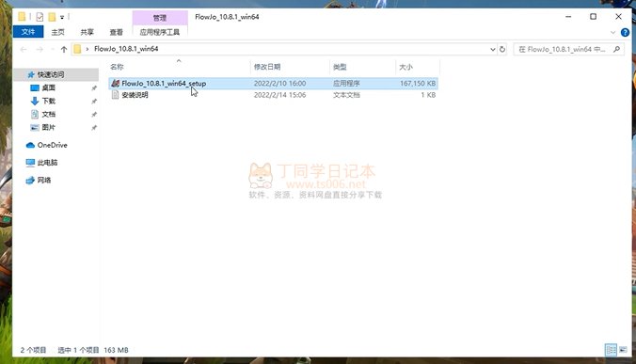Screen dimensions: 636x364
Task: Minimize the File Explorer window
Action: tap(568, 17)
